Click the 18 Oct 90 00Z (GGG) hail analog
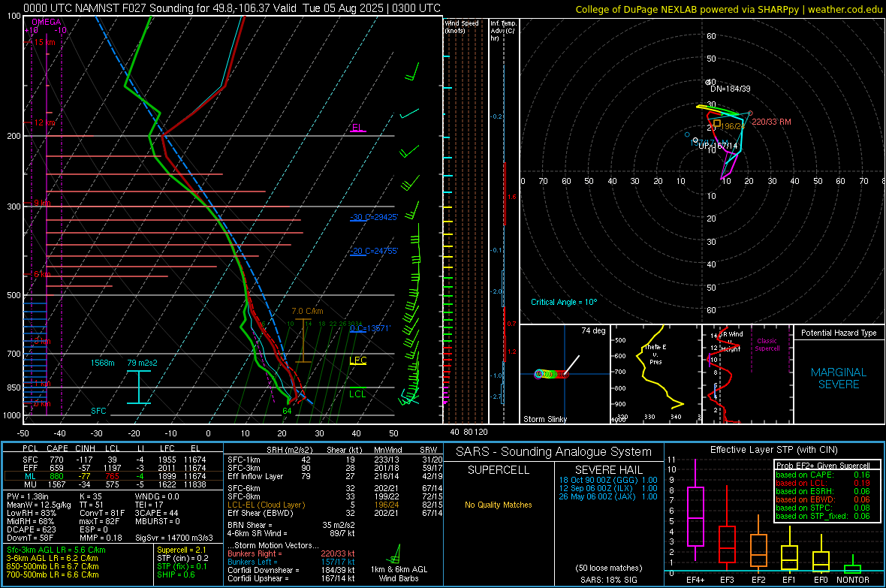Screen dimensions: 886x588 [x=608, y=480]
